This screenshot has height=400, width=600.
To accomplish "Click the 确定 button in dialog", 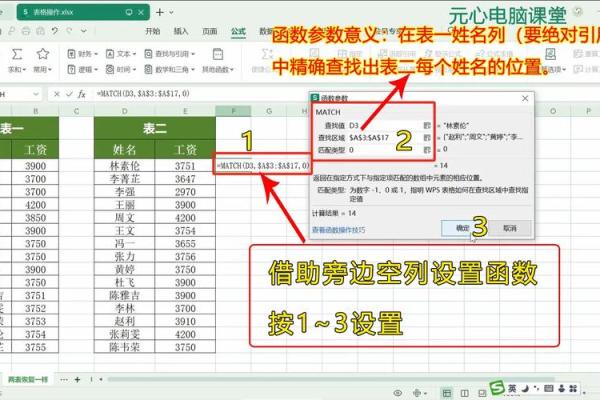I will [x=462, y=228].
